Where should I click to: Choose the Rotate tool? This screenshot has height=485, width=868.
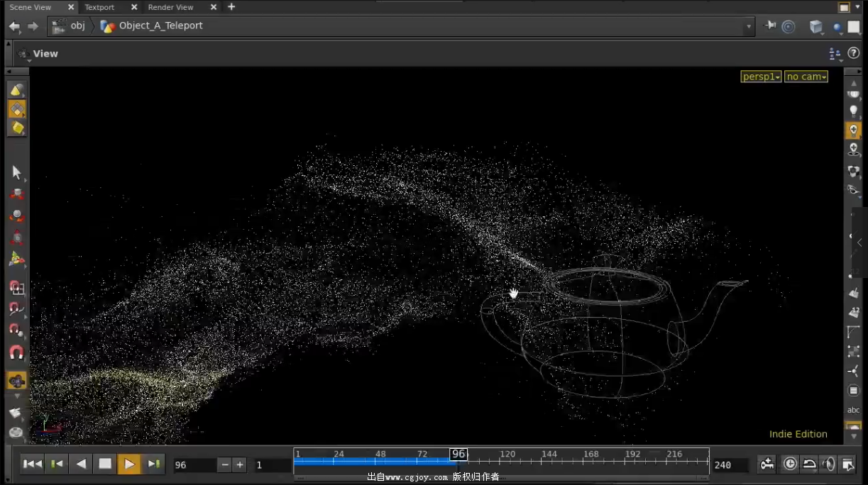click(x=17, y=216)
